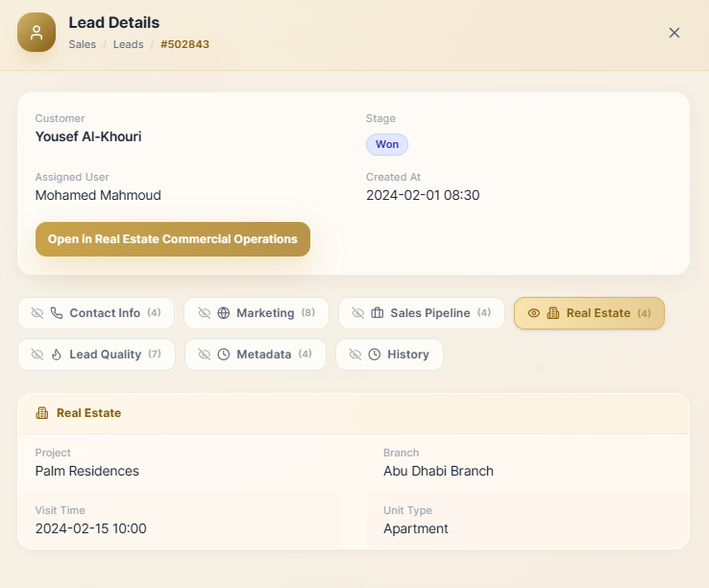Toggle visibility eye on Metadata section

click(x=205, y=355)
